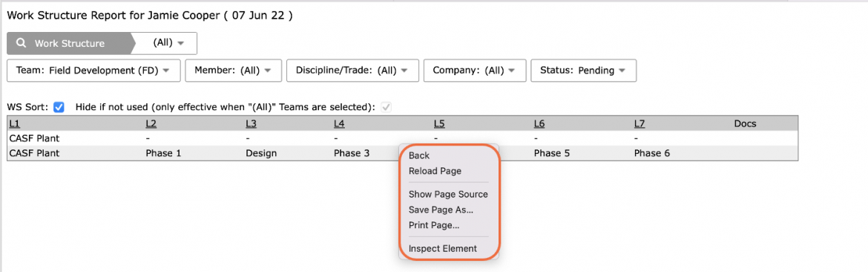Screen dimensions: 868x272
Task: Select Inspect Element menu item
Action: (x=442, y=249)
